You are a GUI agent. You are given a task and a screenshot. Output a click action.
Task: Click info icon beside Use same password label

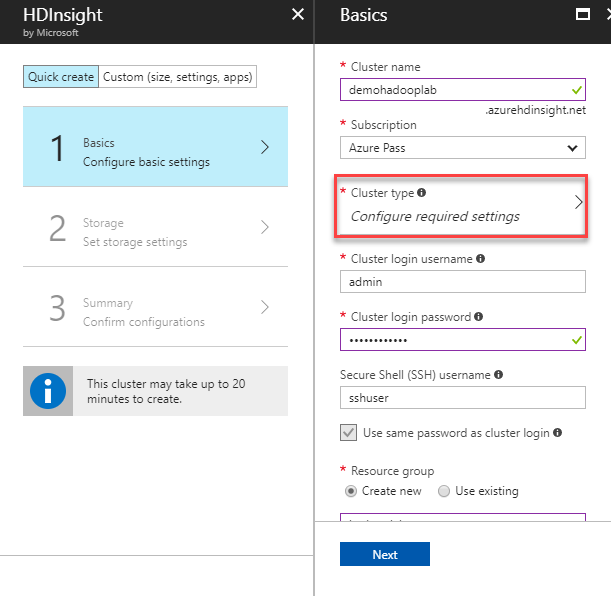pos(557,433)
